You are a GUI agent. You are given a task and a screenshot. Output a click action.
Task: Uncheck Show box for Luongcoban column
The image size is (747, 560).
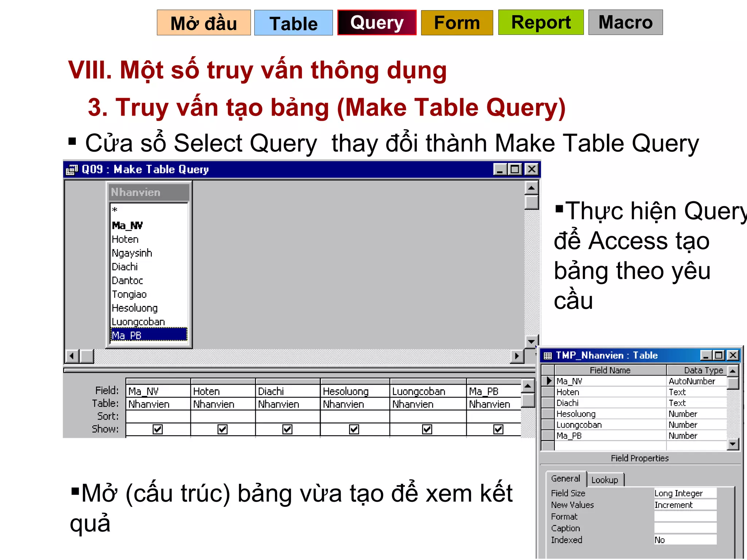click(x=427, y=429)
